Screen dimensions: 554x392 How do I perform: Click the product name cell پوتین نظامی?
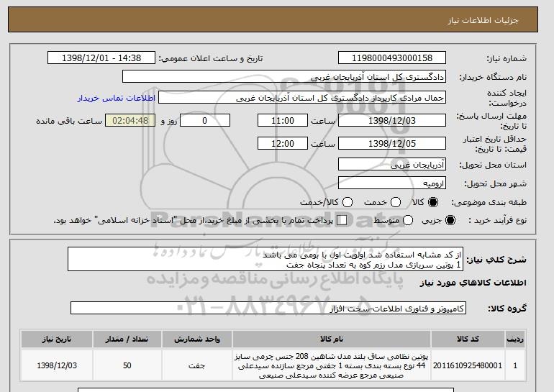(332, 365)
